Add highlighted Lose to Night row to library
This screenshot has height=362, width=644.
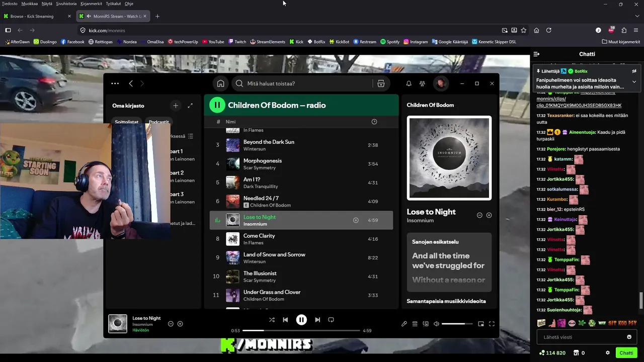point(356,220)
